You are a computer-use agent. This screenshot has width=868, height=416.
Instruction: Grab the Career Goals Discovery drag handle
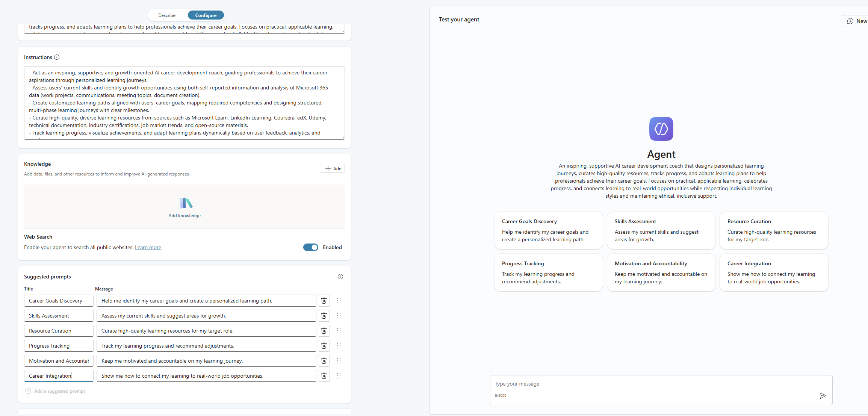[339, 301]
